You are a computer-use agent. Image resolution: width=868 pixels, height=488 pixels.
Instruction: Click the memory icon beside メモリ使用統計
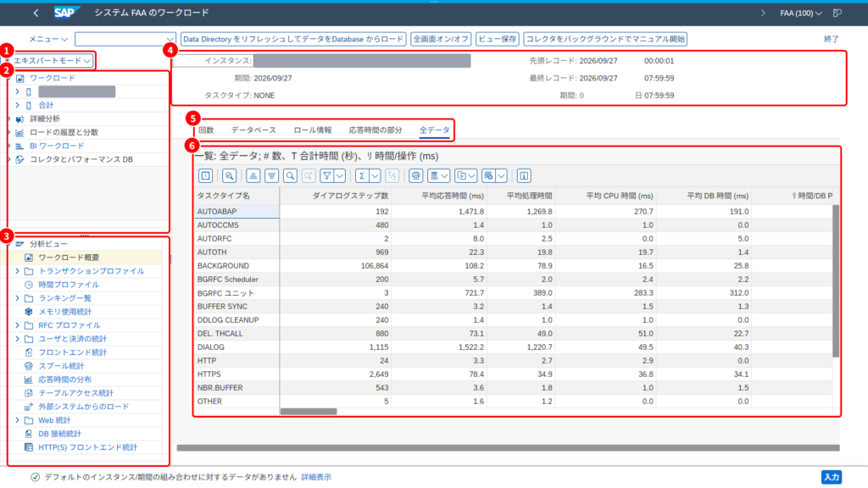click(29, 312)
